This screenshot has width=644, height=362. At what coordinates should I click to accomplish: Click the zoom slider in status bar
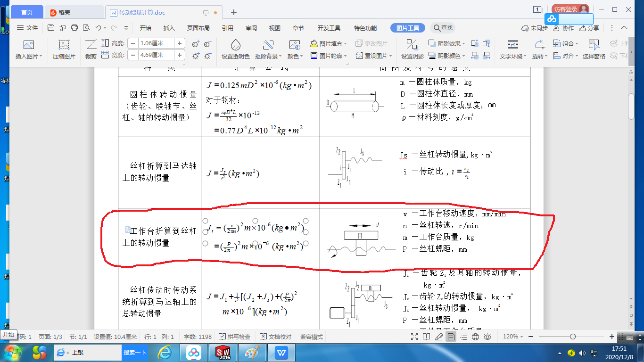click(x=572, y=337)
